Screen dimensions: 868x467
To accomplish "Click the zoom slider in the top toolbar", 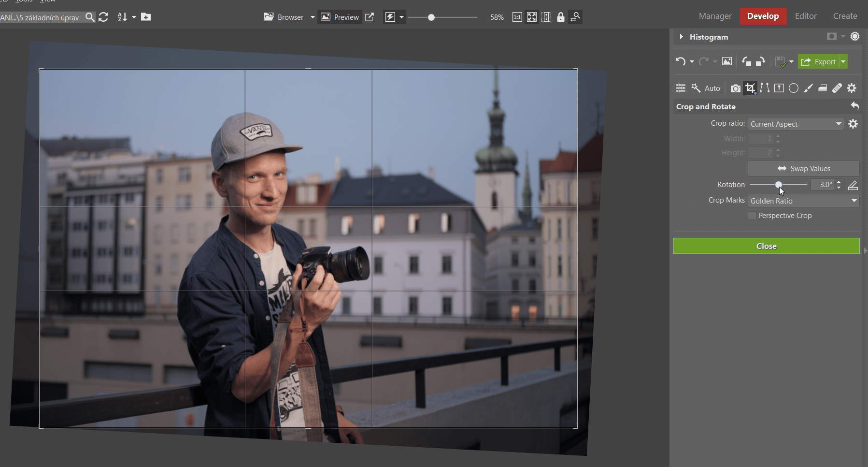I will click(442, 17).
